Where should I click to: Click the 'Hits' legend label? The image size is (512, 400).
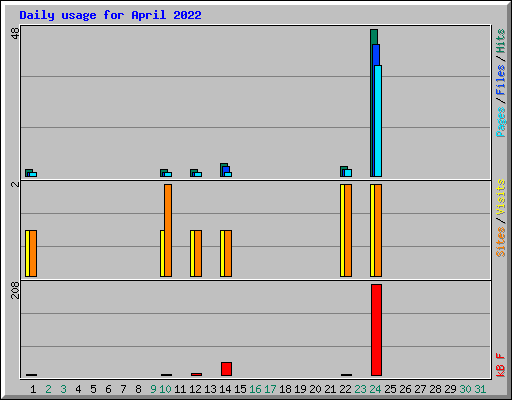click(501, 41)
